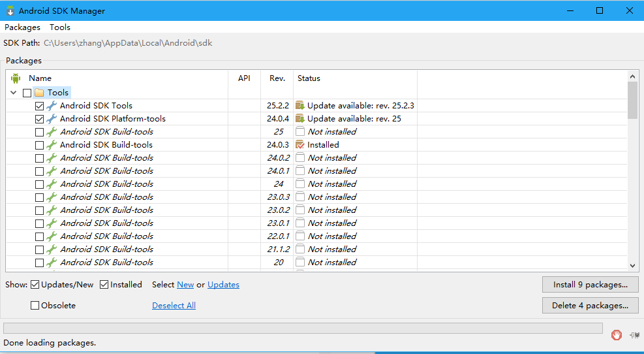Click wrench icon of Build-tools rev 23.0.2
Screen dimensions: 644x354
pyautogui.click(x=52, y=210)
